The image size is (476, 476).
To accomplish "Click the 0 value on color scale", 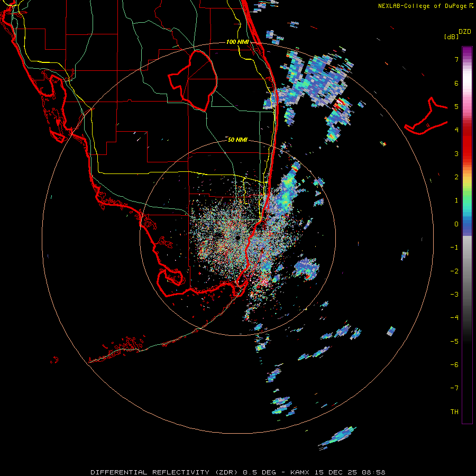I will click(456, 224).
